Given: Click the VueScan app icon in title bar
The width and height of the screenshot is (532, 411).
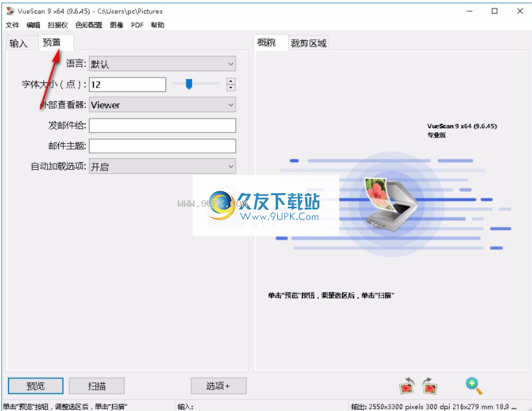Looking at the screenshot, I should pos(10,11).
